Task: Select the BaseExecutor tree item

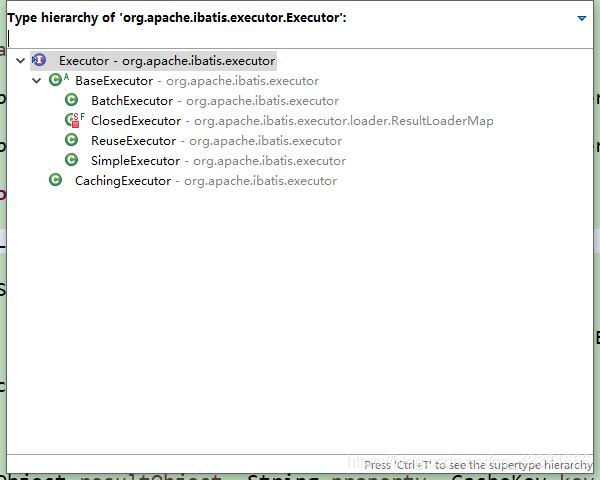Action: [x=197, y=81]
